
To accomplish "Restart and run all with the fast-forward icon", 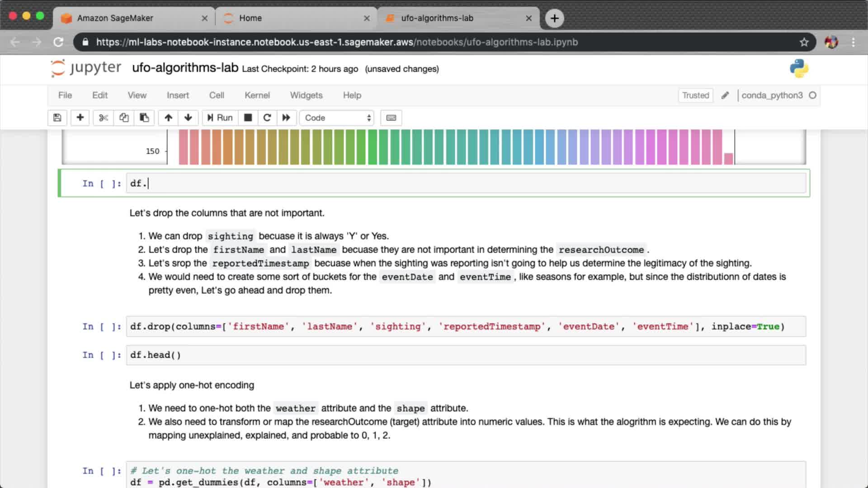I will click(286, 118).
